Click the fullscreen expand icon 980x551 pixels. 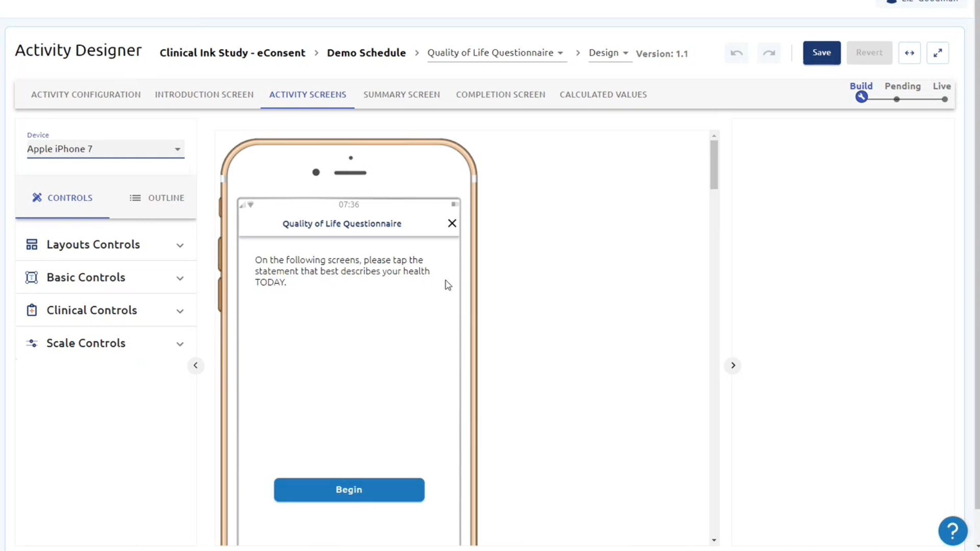click(x=938, y=53)
